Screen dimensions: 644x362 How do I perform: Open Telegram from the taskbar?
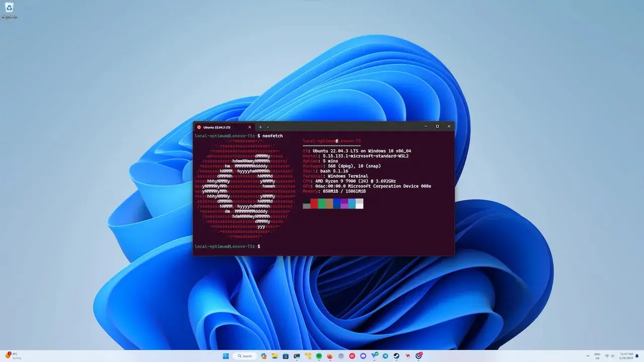(385, 356)
